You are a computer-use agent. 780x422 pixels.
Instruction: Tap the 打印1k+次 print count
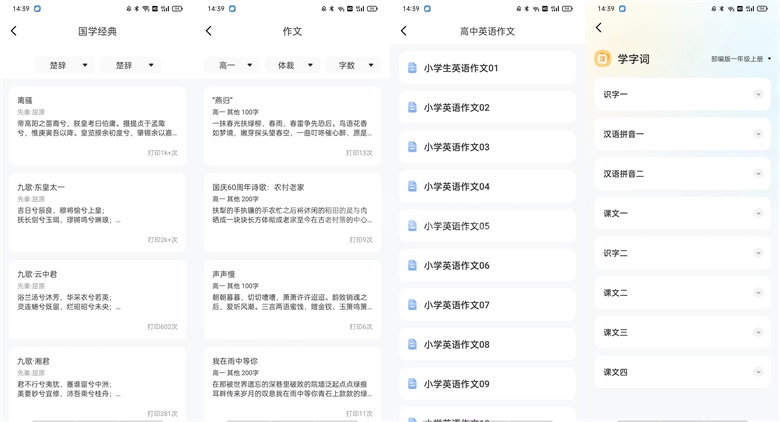coord(163,153)
